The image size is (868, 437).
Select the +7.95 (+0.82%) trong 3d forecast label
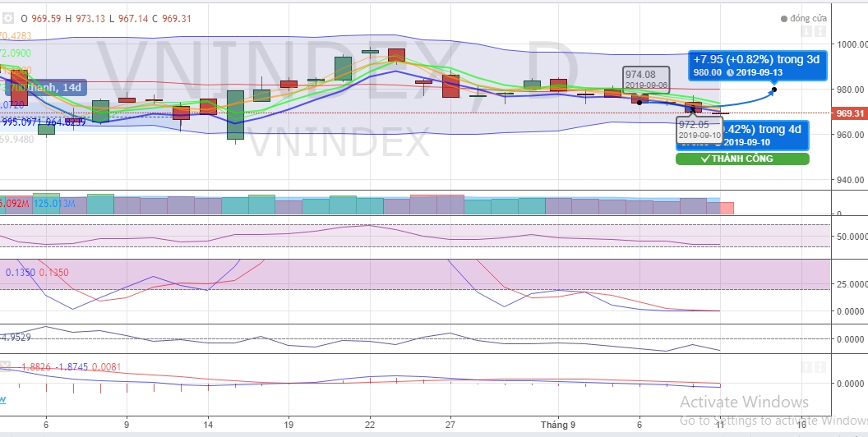tap(756, 65)
